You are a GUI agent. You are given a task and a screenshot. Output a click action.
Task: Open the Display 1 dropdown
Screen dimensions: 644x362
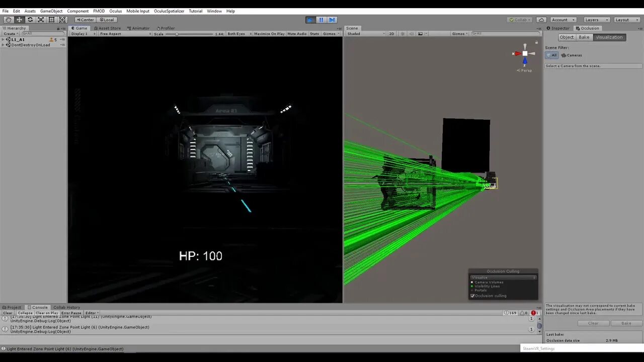coord(82,34)
